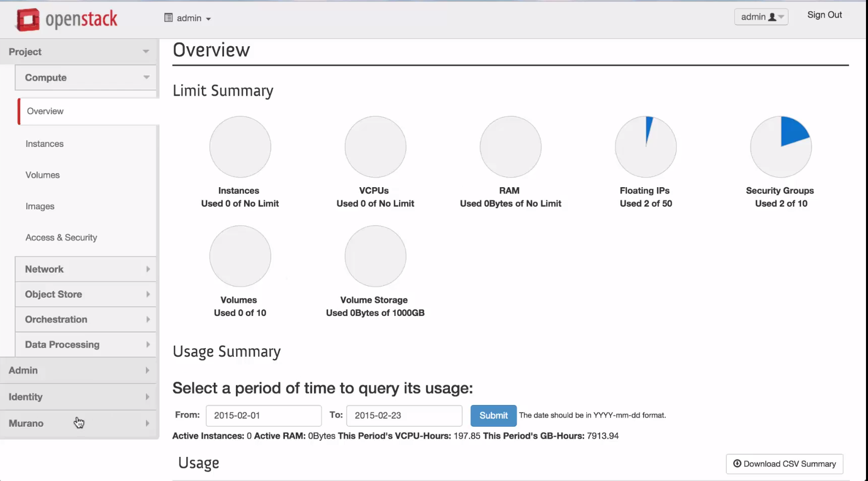Click the Security Groups pie chart
Viewport: 868px width, 481px height.
[780, 147]
